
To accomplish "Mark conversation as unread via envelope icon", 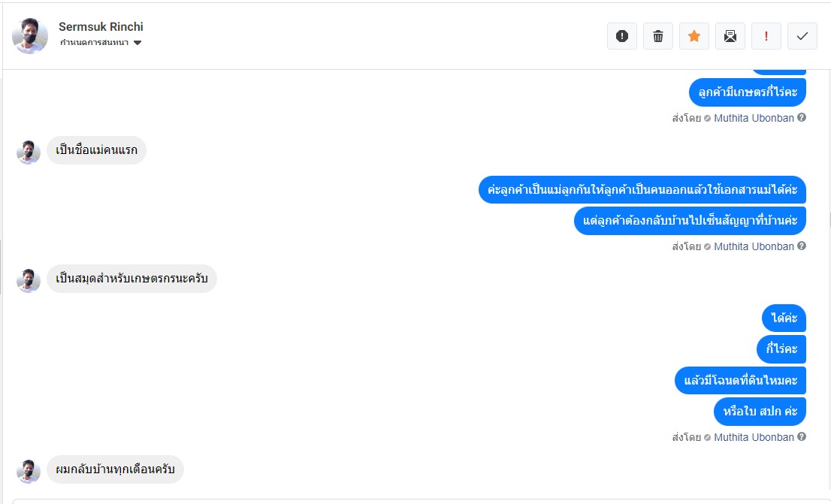I will click(x=730, y=36).
